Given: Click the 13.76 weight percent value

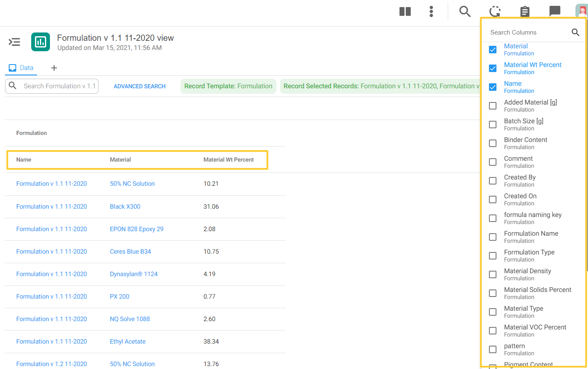Looking at the screenshot, I should point(211,364).
